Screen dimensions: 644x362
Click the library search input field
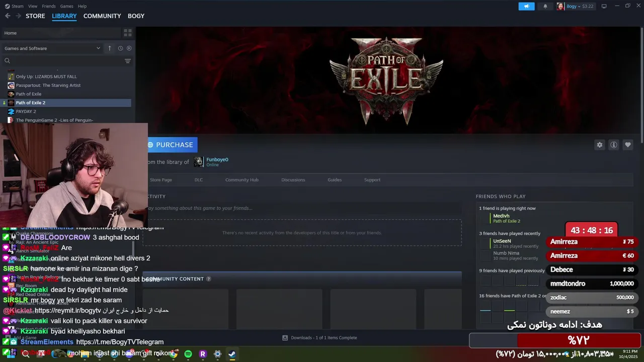pos(65,61)
